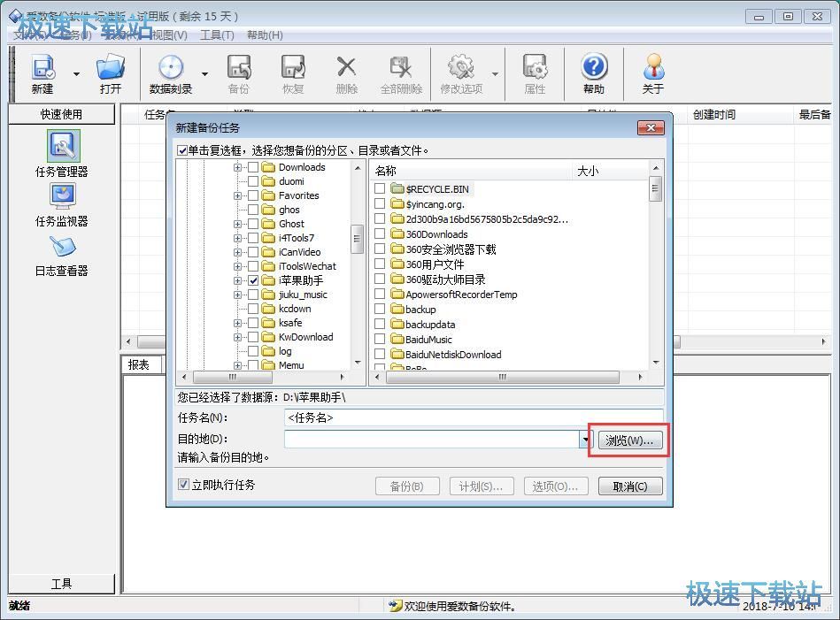The image size is (840, 620).
Task: Click the 恢复 (Restore) toolbar icon
Action: pos(293,73)
